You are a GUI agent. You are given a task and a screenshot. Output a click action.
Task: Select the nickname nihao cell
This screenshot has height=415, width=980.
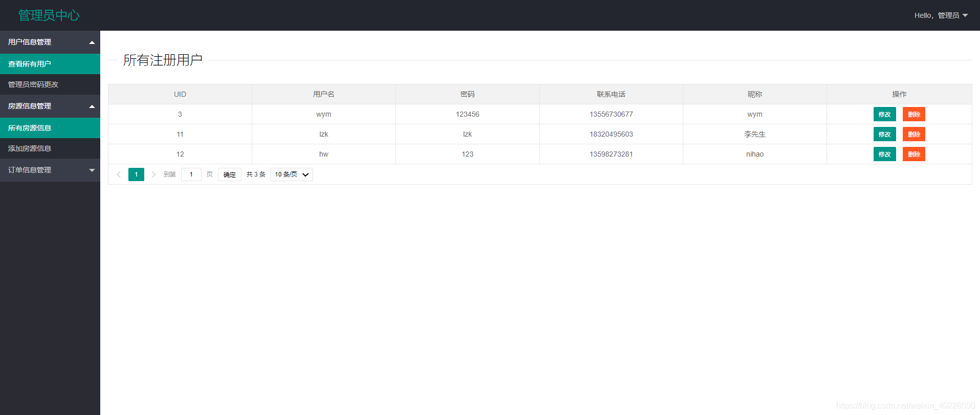[755, 154]
